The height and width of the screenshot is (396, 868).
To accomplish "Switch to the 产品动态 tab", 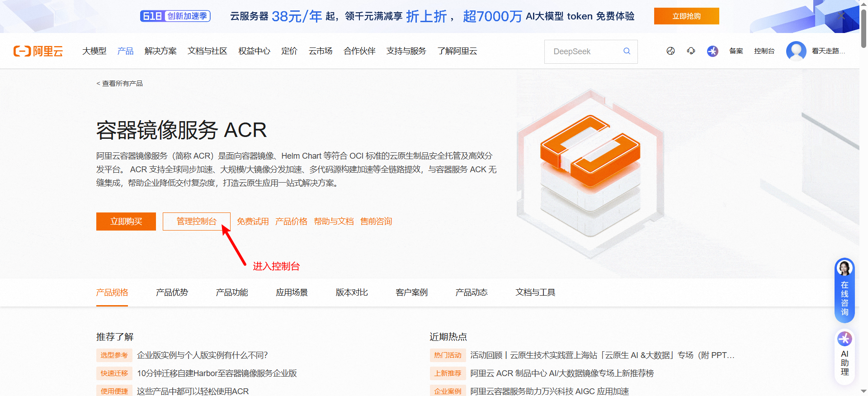I will 472,292.
